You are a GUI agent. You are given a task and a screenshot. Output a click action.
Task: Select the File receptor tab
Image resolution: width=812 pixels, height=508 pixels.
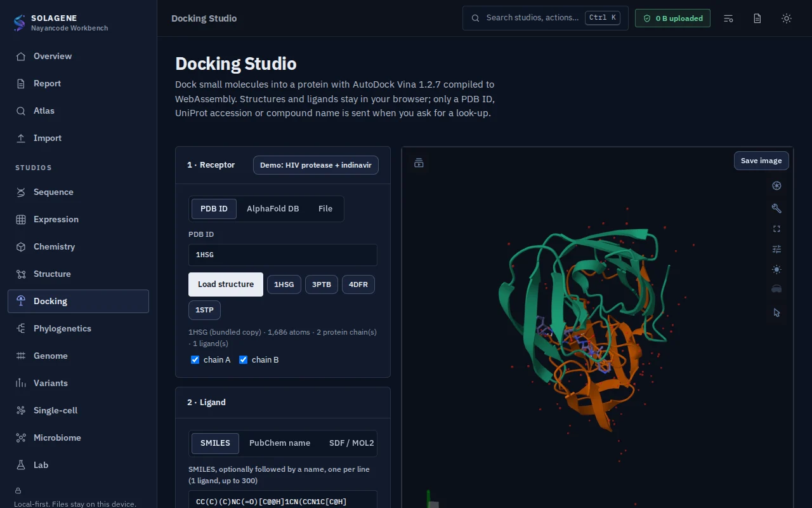point(325,209)
